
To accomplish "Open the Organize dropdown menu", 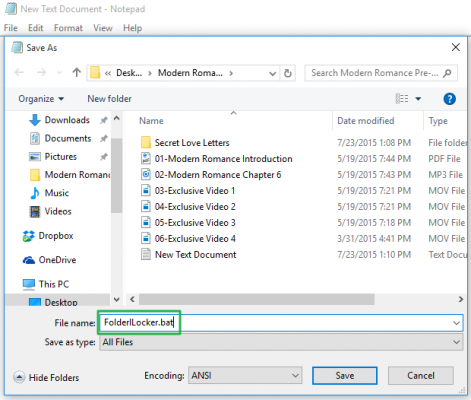I will [x=41, y=99].
